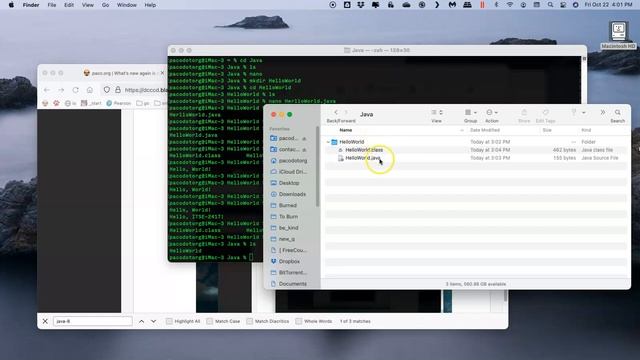Select iCloud Drive in the Finder sidebar
This screenshot has width=640, height=360.
293,172
